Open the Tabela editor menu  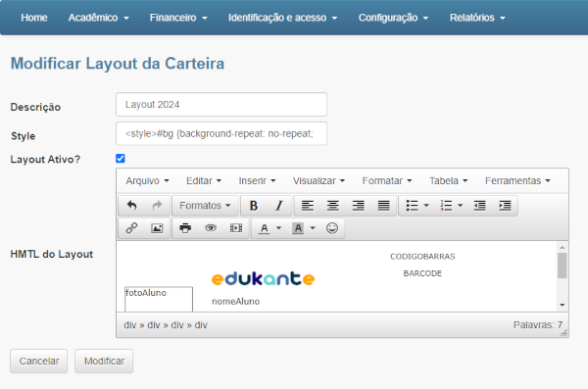[449, 181]
